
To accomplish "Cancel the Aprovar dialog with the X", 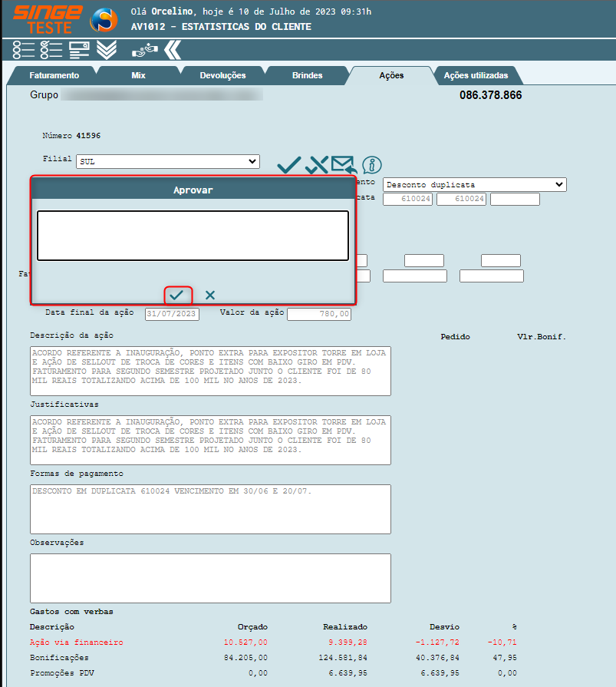I will pyautogui.click(x=210, y=295).
